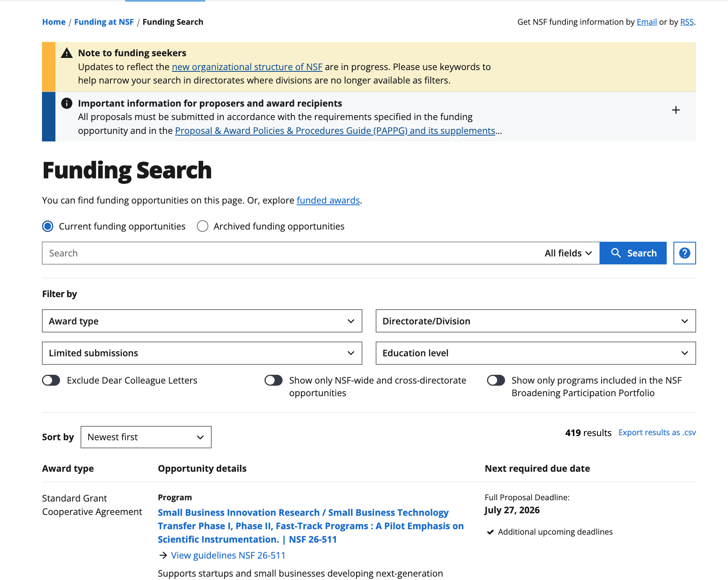
Task: Open the Sort by Newest first dropdown
Action: (x=146, y=437)
